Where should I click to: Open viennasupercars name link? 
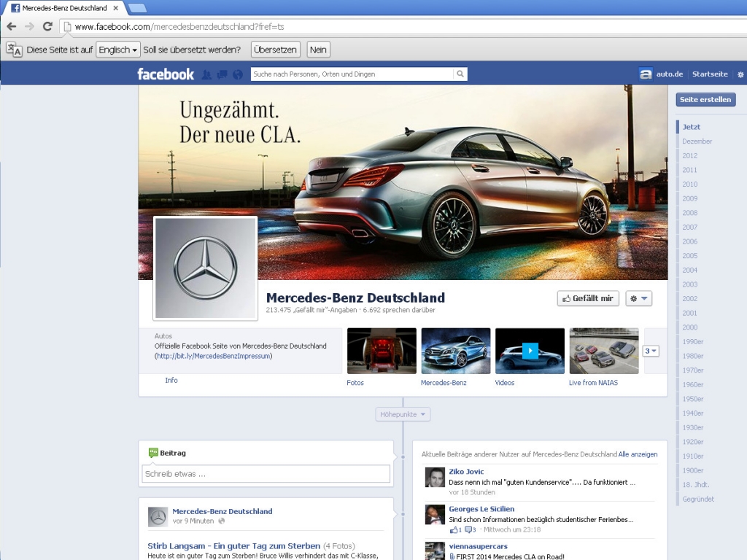[x=478, y=546]
